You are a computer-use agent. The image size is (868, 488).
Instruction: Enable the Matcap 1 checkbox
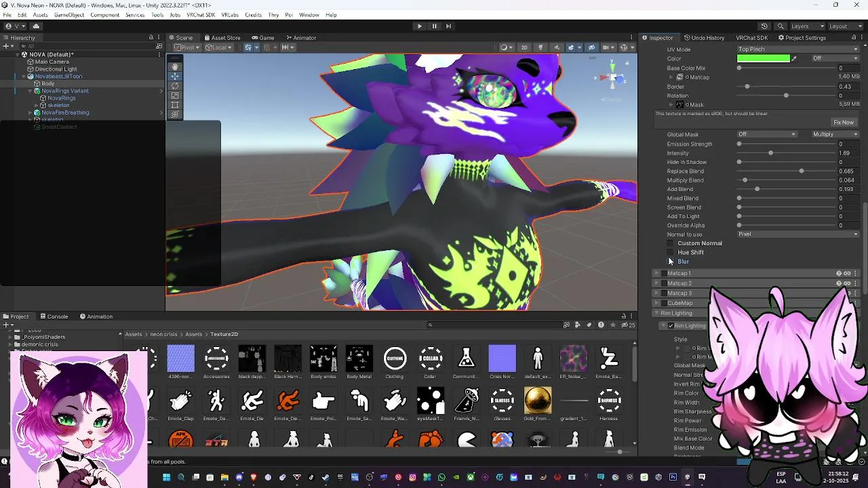click(x=664, y=273)
